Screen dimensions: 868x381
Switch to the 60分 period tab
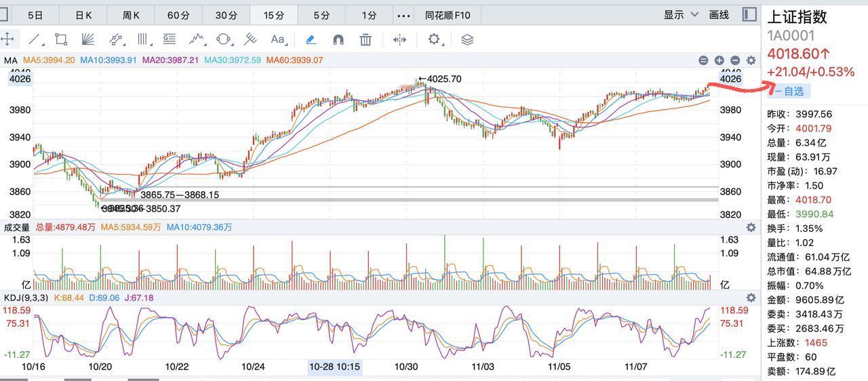point(178,15)
